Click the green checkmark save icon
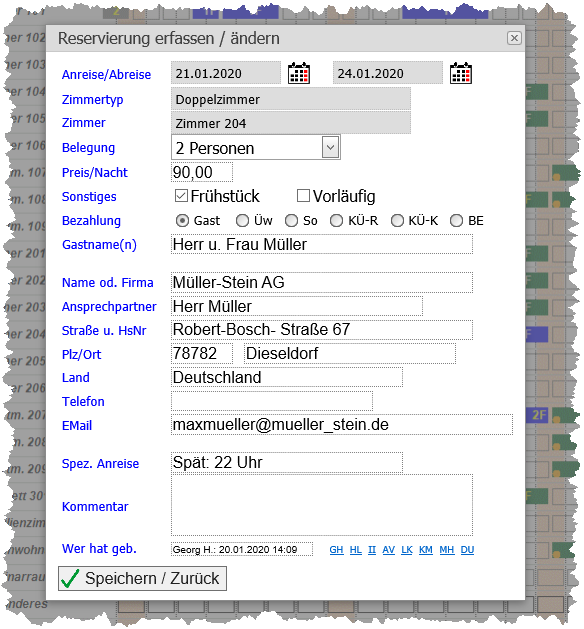584x629 pixels. point(71,578)
